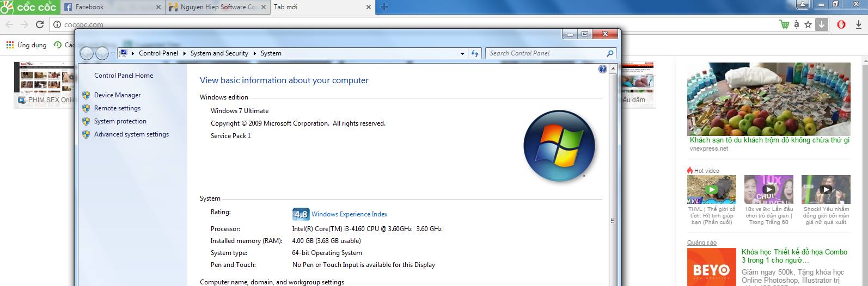Click shield icon beside Device Manager
This screenshot has width=868, height=286.
point(86,95)
